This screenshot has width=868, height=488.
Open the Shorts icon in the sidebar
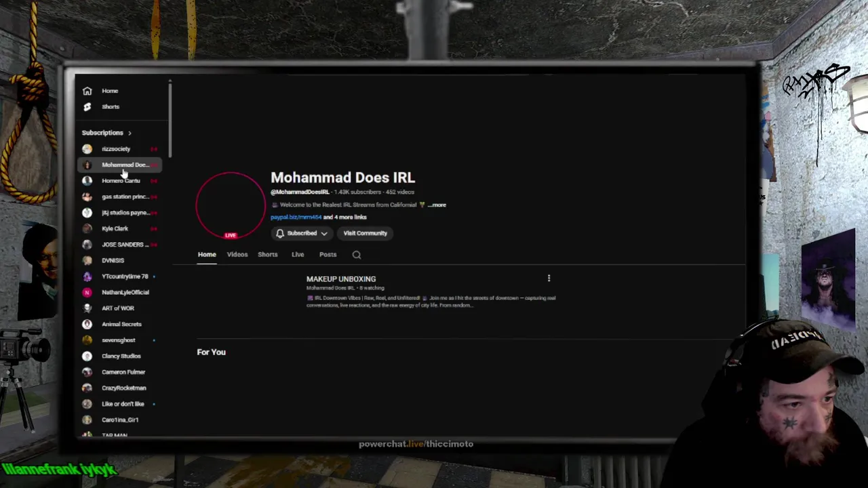(87, 106)
